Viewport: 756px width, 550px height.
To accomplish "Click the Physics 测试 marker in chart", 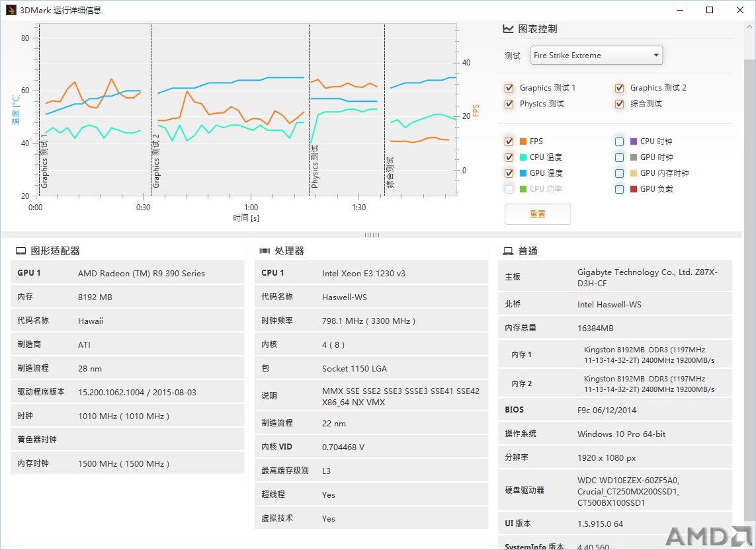I will [314, 167].
